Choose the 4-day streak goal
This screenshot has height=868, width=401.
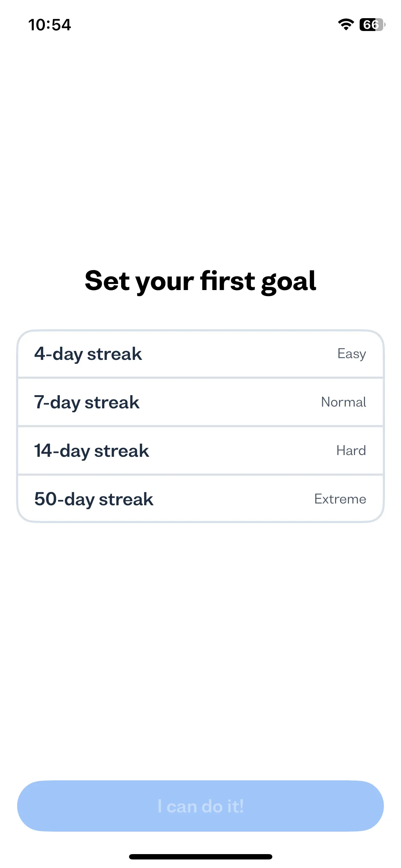click(200, 354)
